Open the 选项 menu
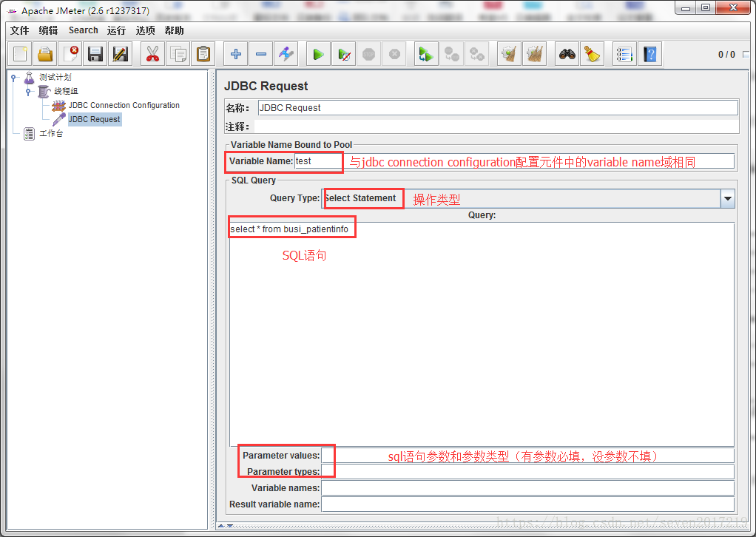756x537 pixels. pyautogui.click(x=145, y=30)
